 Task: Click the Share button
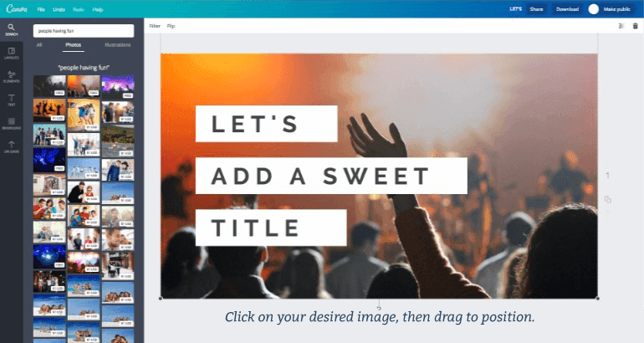tap(536, 9)
